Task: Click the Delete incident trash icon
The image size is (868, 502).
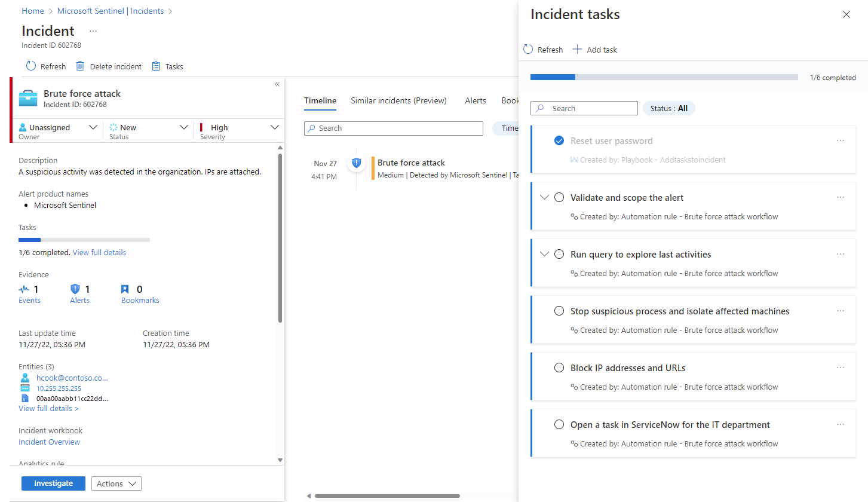Action: [80, 66]
